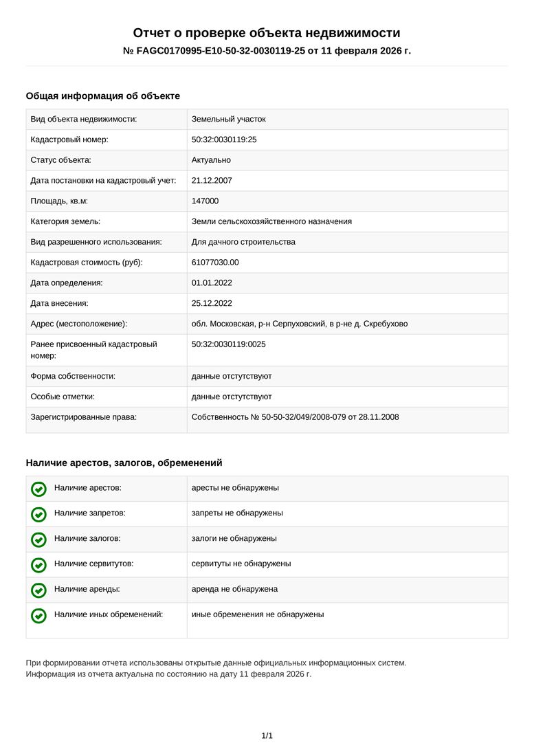Click the 'Земельный участок' object type value
This screenshot has height=756, width=534.
pos(228,120)
